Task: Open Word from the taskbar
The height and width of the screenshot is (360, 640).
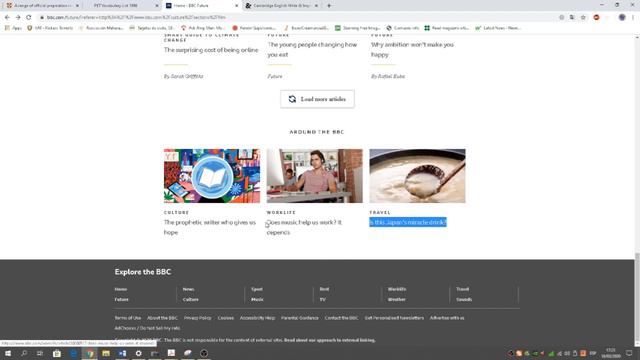Action: (122, 353)
